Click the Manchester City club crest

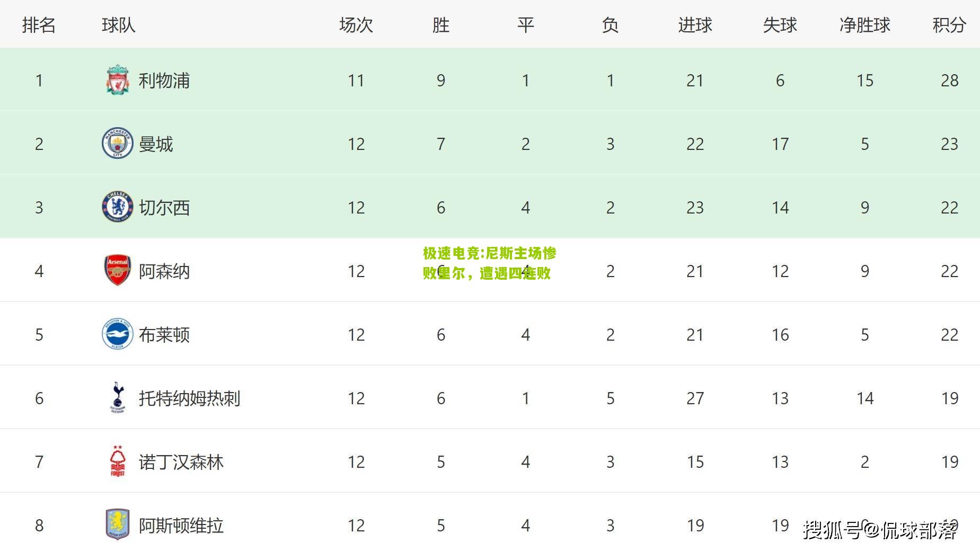point(117,144)
